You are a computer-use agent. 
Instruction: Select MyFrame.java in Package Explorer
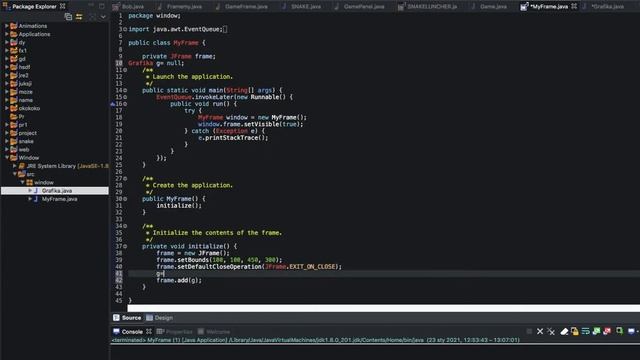60,199
